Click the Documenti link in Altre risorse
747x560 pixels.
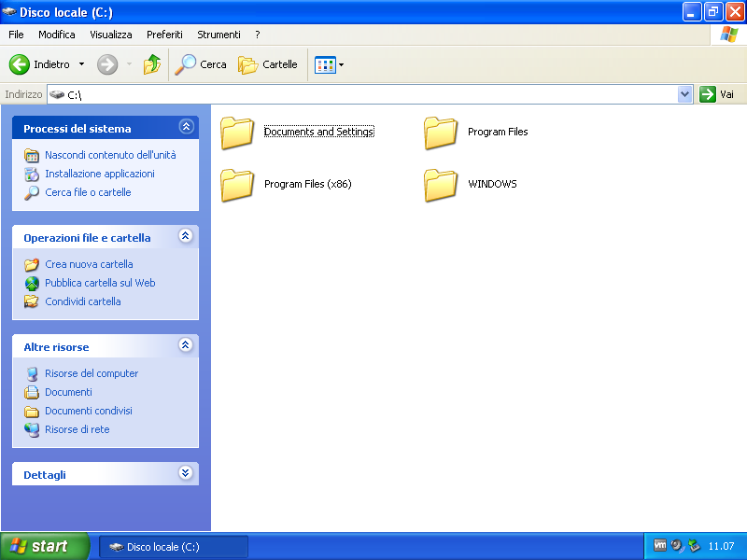coord(68,392)
